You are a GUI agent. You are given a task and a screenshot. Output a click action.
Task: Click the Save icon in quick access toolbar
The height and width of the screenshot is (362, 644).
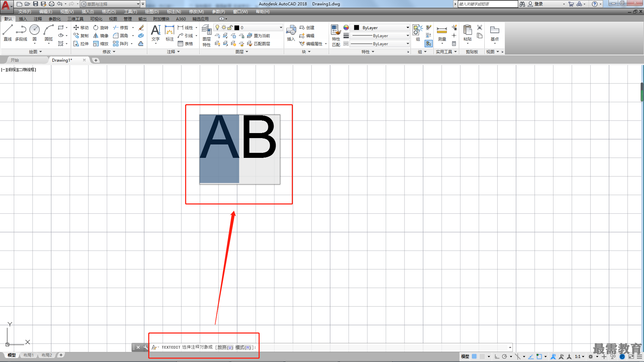(x=36, y=4)
